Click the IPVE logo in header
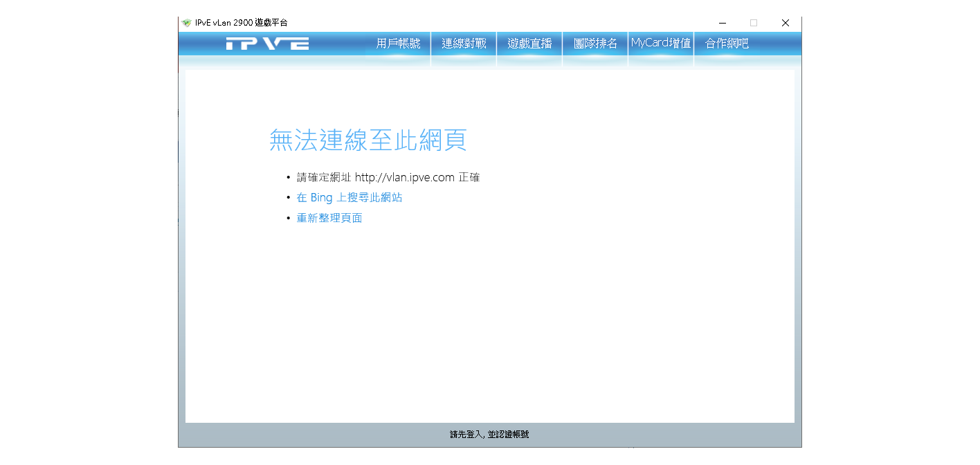 (x=267, y=44)
